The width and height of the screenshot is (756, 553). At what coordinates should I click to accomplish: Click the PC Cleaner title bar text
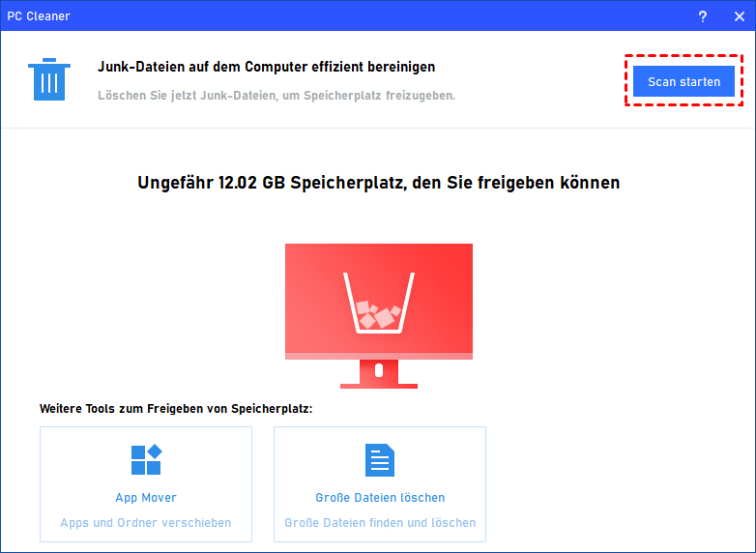tap(40, 16)
